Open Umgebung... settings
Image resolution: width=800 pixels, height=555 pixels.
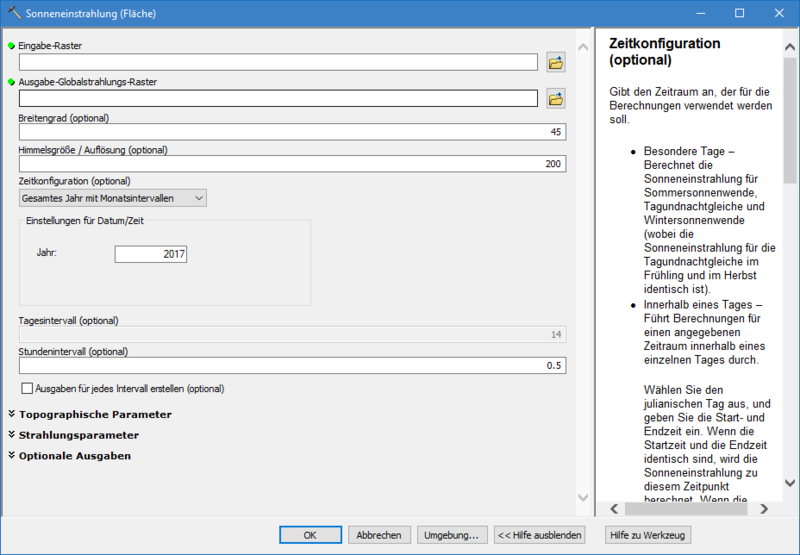(453, 535)
